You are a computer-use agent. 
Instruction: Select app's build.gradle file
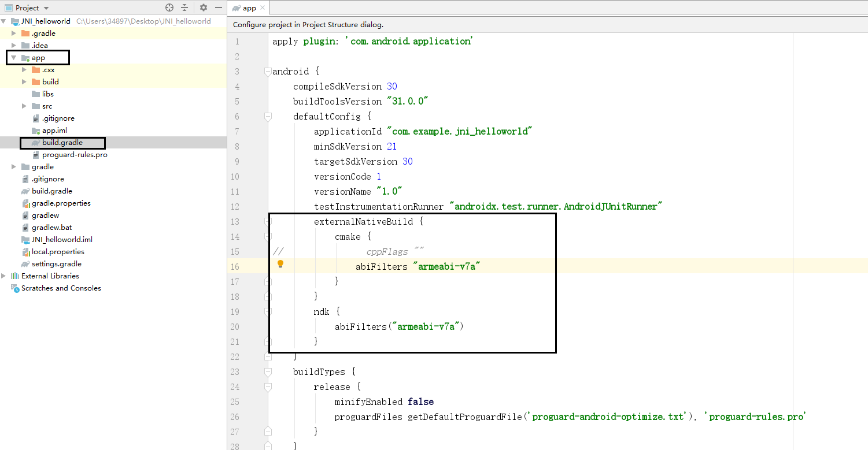[62, 142]
